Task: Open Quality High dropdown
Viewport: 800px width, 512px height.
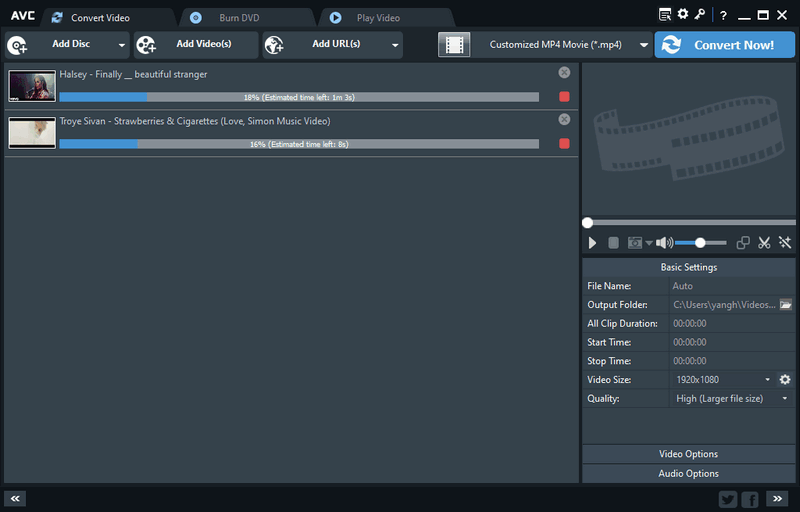Action: [x=785, y=398]
